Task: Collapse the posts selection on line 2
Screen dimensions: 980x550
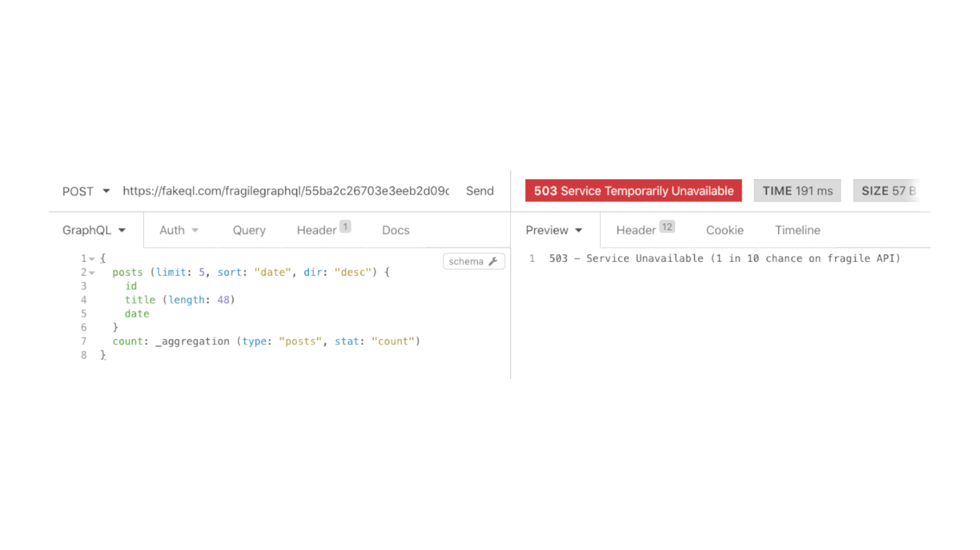Action: pos(92,272)
